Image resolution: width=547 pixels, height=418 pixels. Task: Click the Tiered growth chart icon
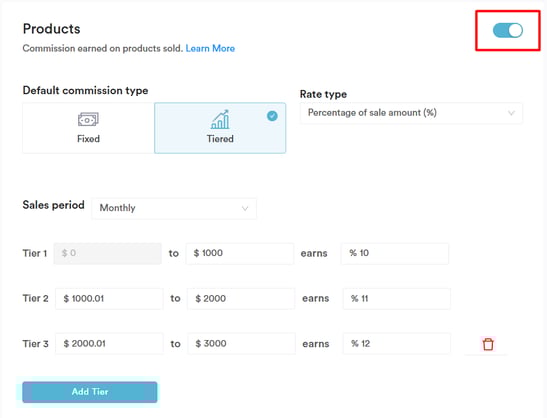point(220,119)
